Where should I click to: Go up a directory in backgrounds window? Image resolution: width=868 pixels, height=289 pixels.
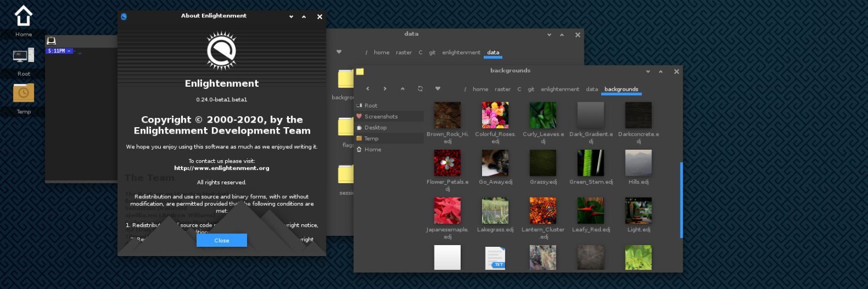coord(403,89)
